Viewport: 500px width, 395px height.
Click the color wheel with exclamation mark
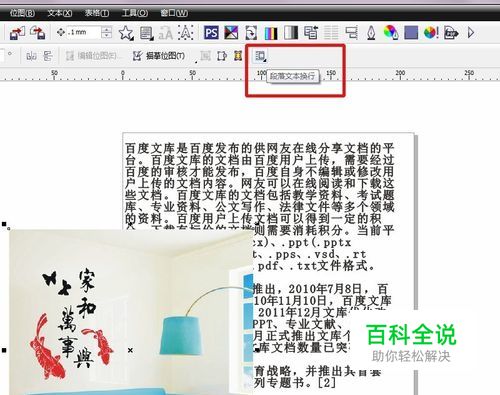431,33
